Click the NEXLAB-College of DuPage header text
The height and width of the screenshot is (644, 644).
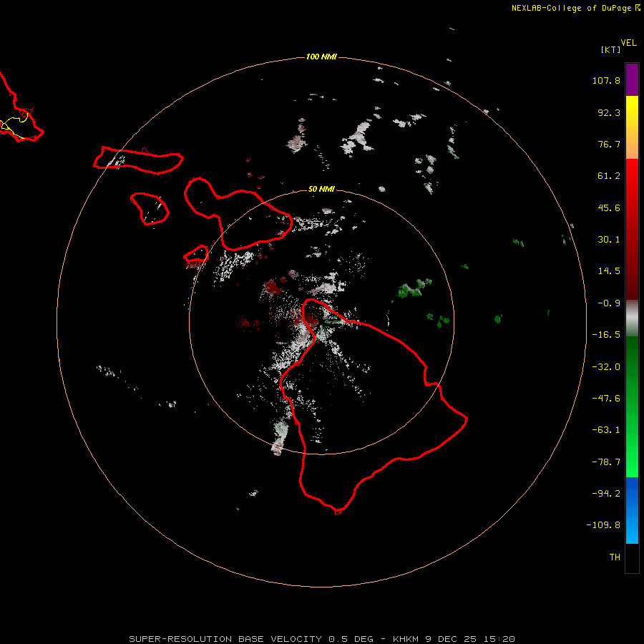point(575,8)
